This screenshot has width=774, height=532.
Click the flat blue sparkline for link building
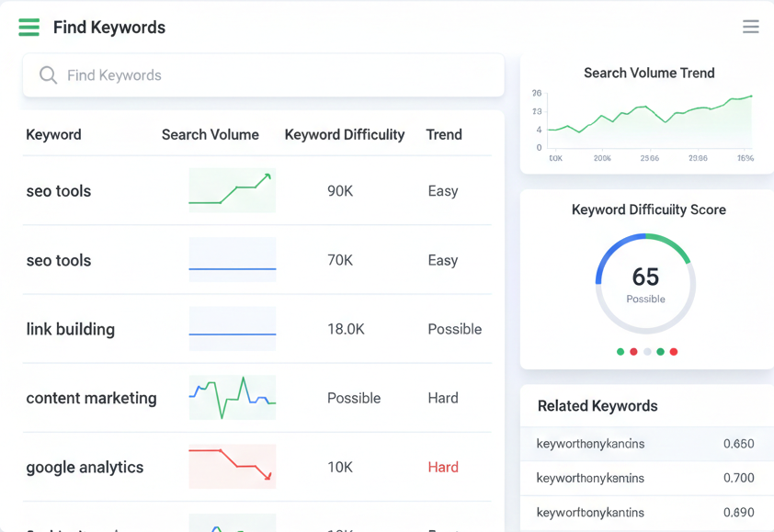[232, 329]
